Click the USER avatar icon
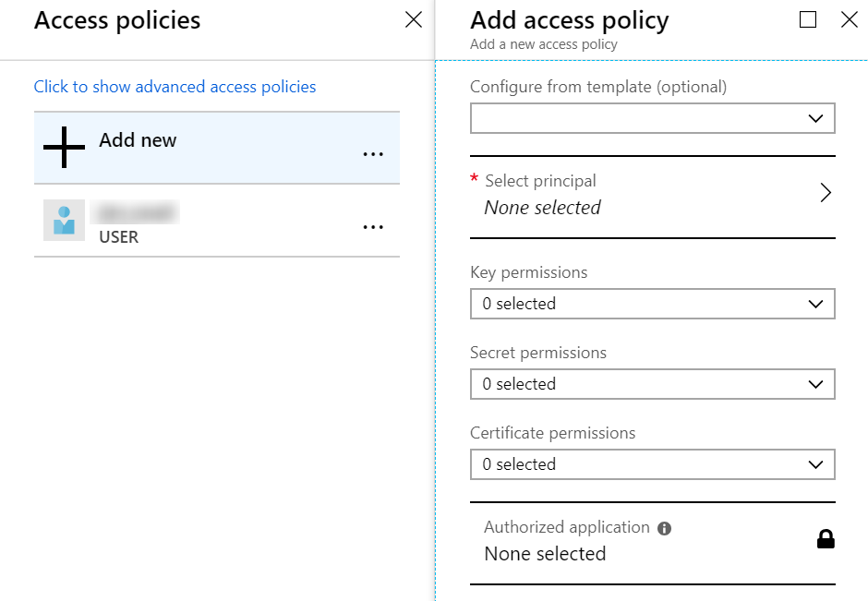The height and width of the screenshot is (601, 868). tap(64, 221)
